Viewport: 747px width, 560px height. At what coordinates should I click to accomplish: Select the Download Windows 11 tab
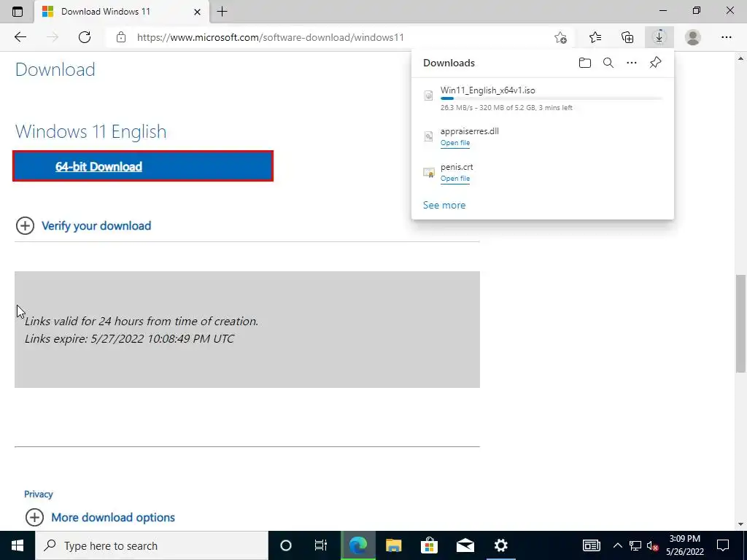(x=122, y=12)
